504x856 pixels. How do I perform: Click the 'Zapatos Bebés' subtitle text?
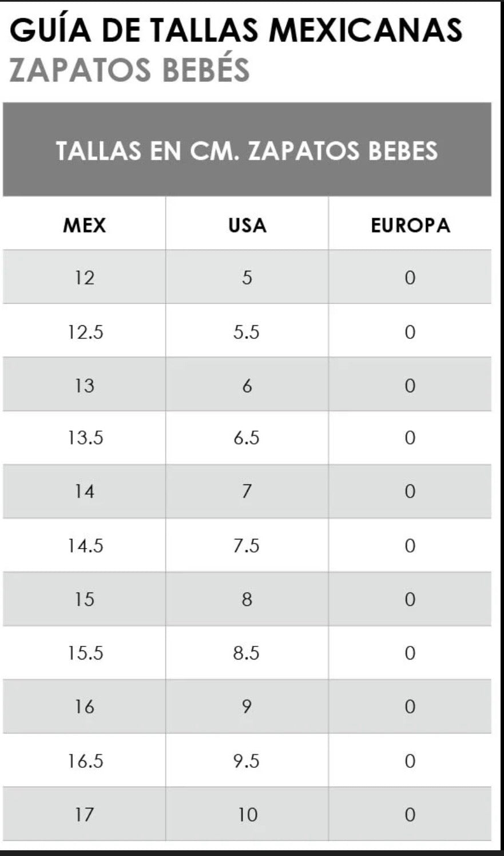(130, 70)
